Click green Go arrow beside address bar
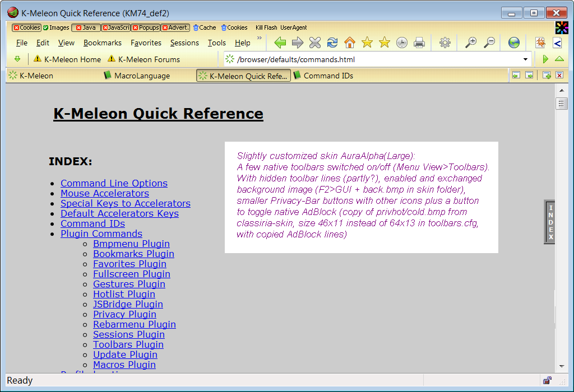Screen dimensions: 574x392 click(x=545, y=59)
